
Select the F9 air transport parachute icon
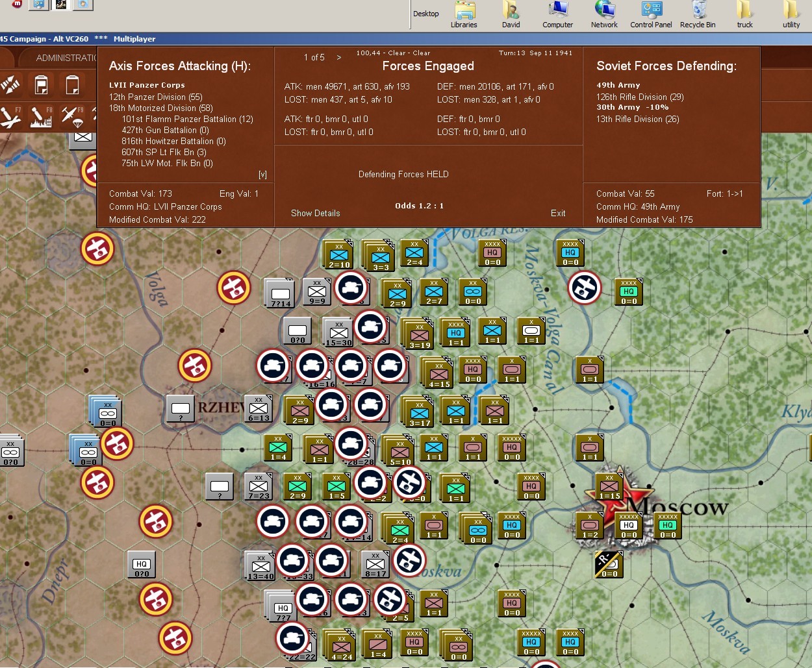(x=71, y=118)
